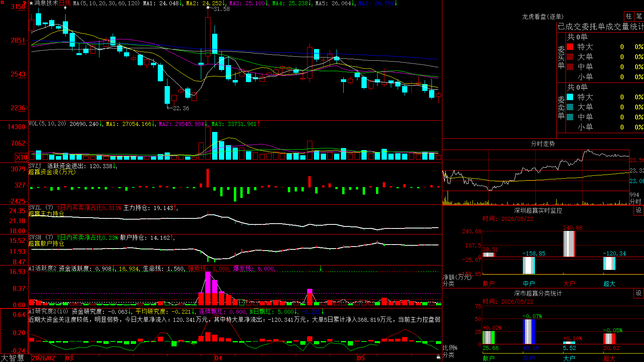Image resolution: width=644 pixels, height=362 pixels.
Task: Click the cyan 特大 sell order legend square
Action: [x=570, y=97]
